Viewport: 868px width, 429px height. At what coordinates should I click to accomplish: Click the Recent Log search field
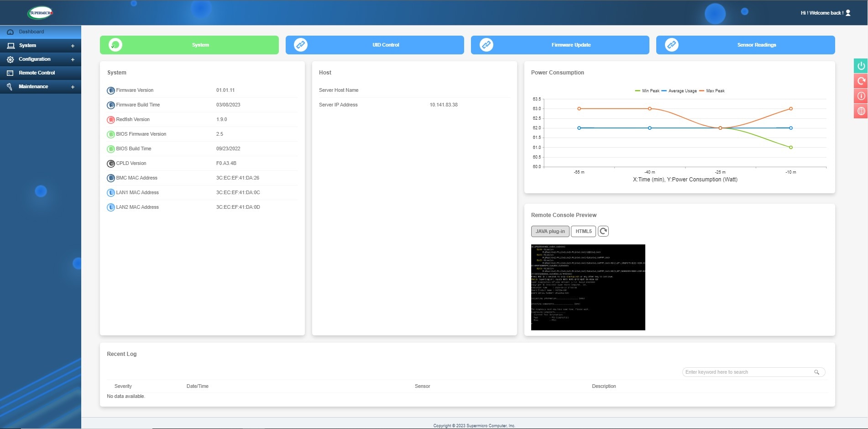tap(748, 372)
